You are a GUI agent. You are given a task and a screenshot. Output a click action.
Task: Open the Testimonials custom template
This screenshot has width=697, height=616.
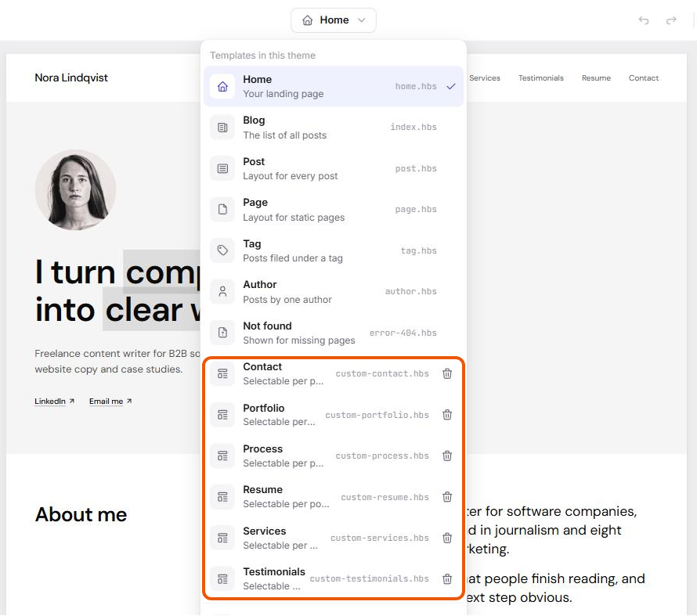[334, 579]
